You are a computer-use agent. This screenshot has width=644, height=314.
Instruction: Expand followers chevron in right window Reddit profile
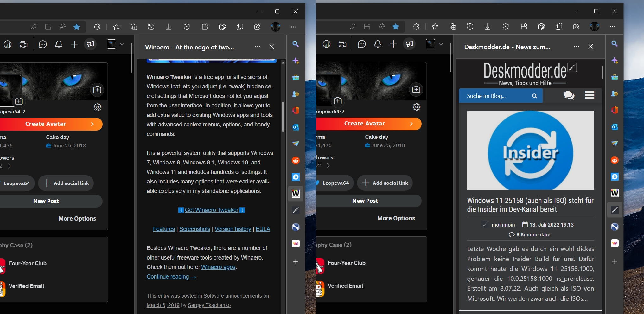(328, 166)
